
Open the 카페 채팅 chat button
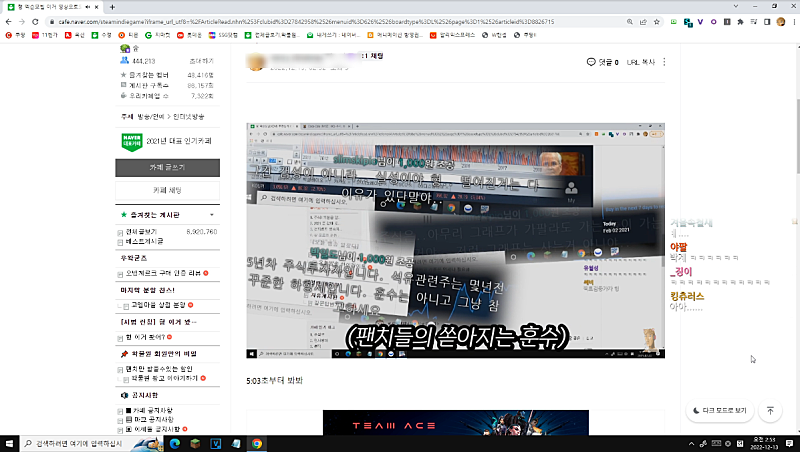(x=167, y=190)
